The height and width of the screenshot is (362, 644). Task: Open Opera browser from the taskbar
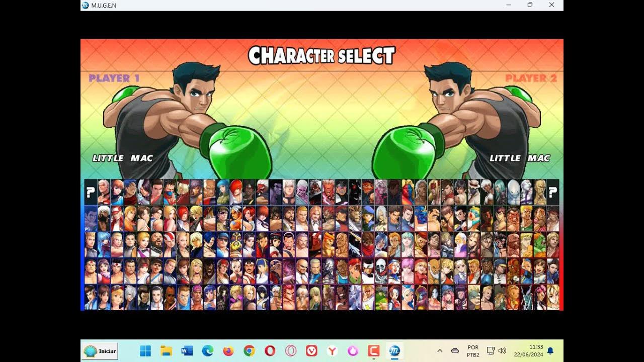pos(270,351)
